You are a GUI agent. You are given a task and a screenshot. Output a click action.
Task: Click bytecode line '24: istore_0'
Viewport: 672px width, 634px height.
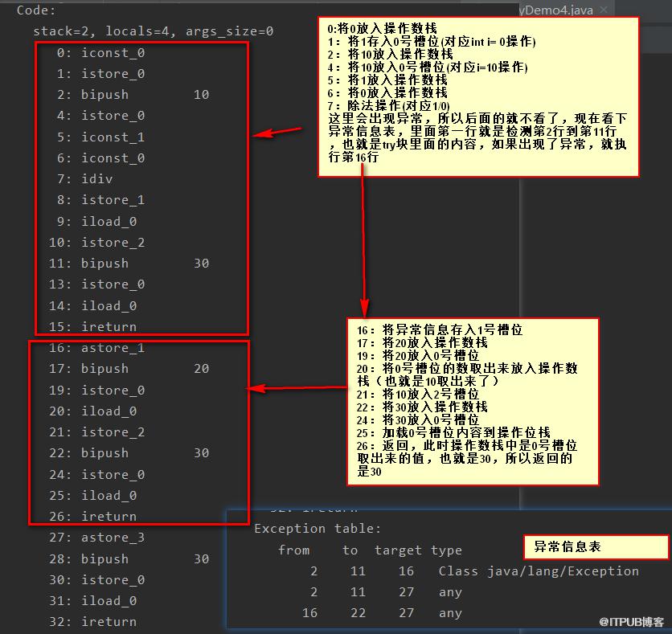96,475
